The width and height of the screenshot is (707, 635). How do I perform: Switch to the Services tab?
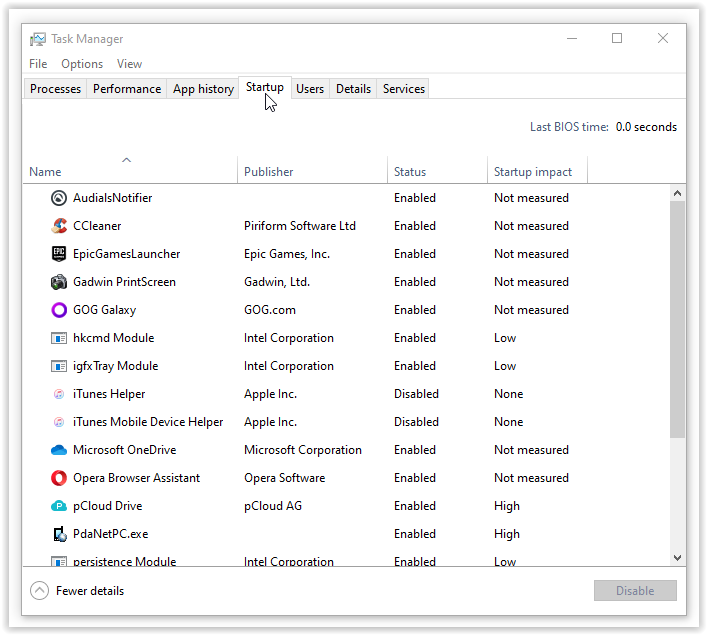click(x=404, y=89)
